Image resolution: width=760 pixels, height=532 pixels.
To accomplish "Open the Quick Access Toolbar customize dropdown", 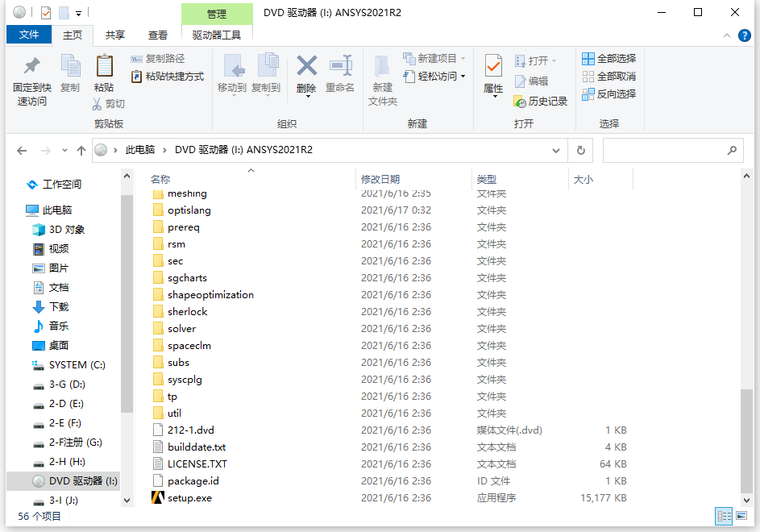I will click(78, 13).
